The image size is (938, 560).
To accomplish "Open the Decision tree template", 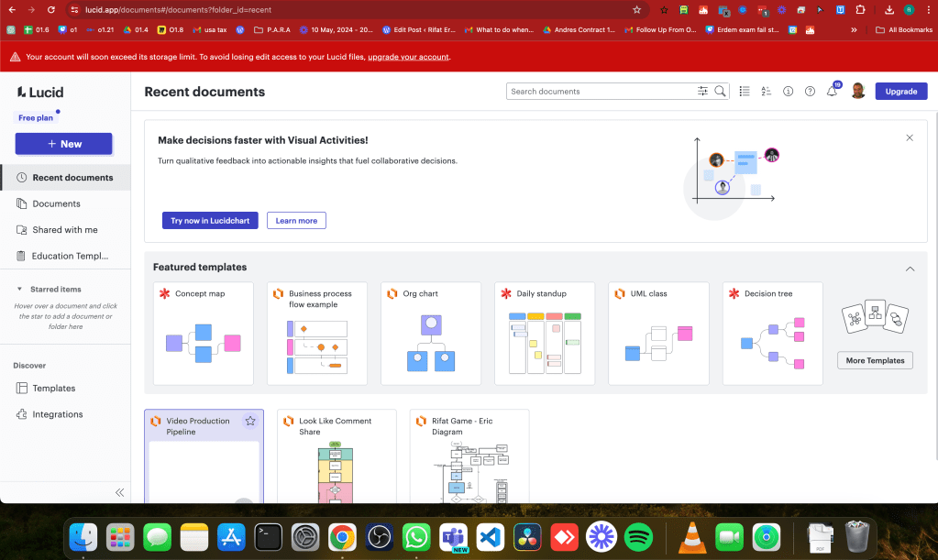I will [772, 334].
